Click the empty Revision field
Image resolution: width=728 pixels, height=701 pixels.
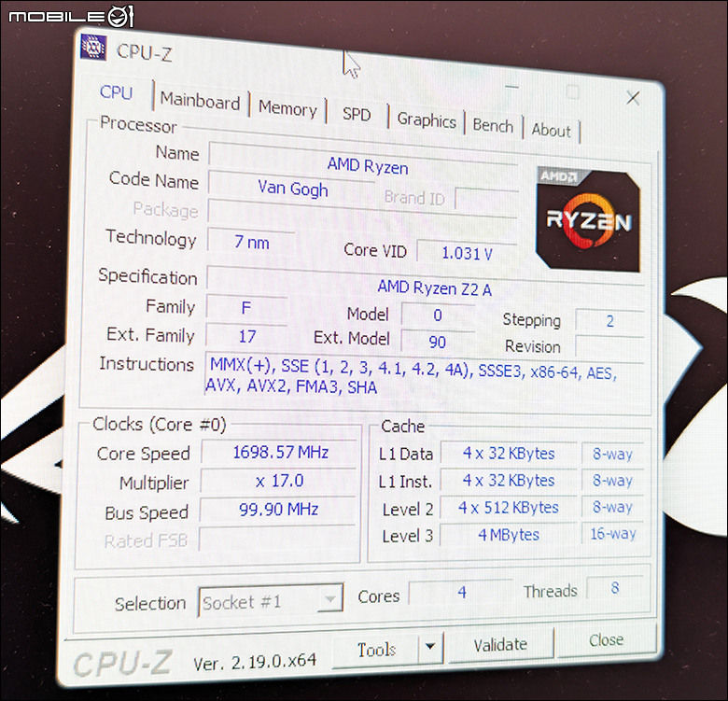pos(609,348)
